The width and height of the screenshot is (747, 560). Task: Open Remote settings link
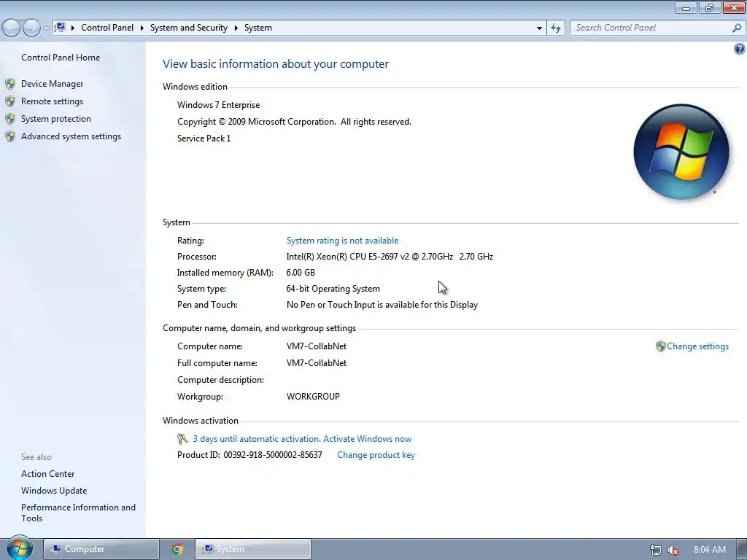coord(52,101)
